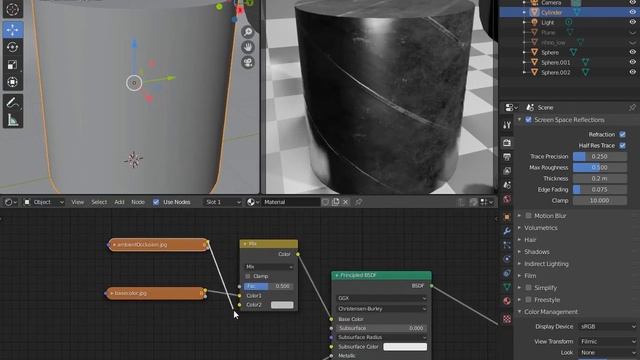
Task: Open the View Transform Filmic dropdown
Action: pos(608,341)
